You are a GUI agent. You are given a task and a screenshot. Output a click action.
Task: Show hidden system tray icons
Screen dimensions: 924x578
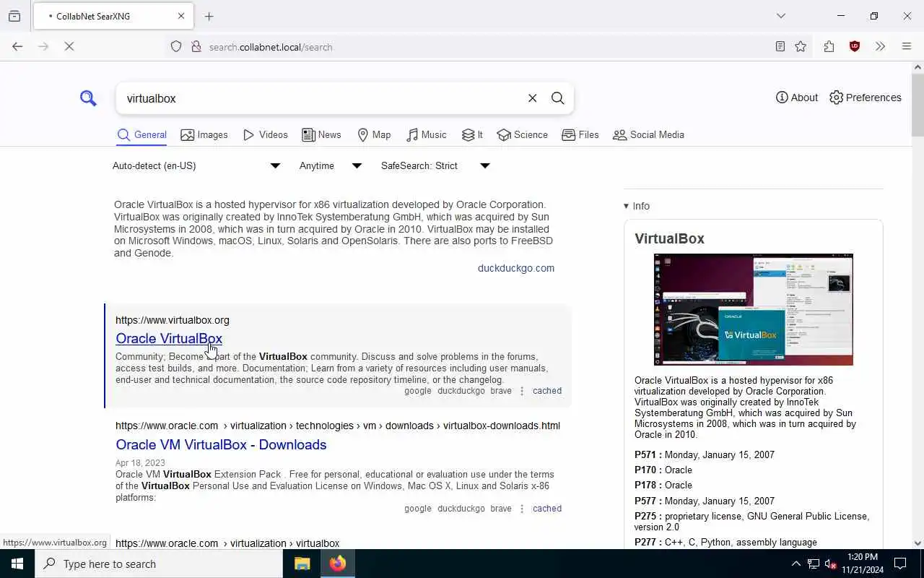pyautogui.click(x=796, y=564)
